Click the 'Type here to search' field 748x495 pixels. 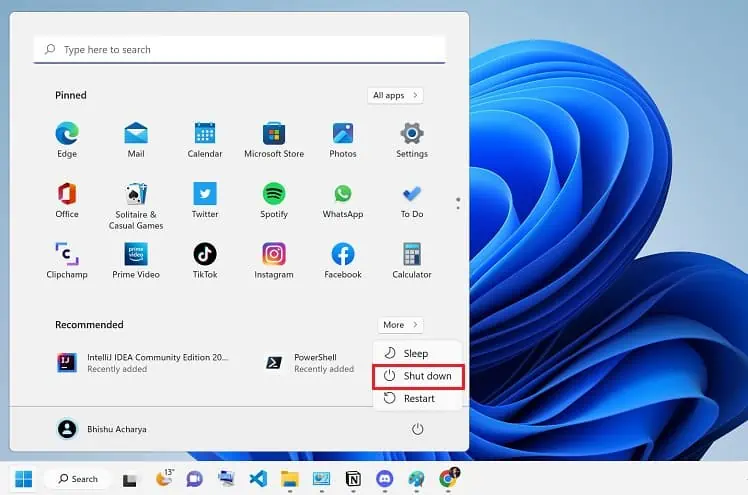point(239,50)
